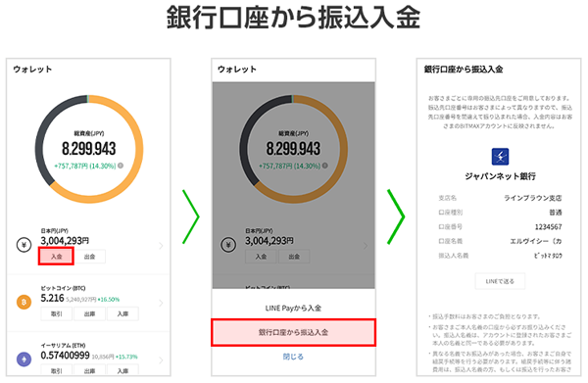588x383 pixels.
Task: Click the 口座番号 field label
Action: (451, 226)
